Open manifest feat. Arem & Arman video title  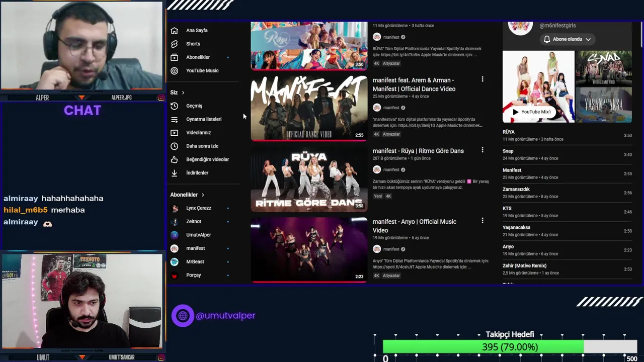pos(414,84)
